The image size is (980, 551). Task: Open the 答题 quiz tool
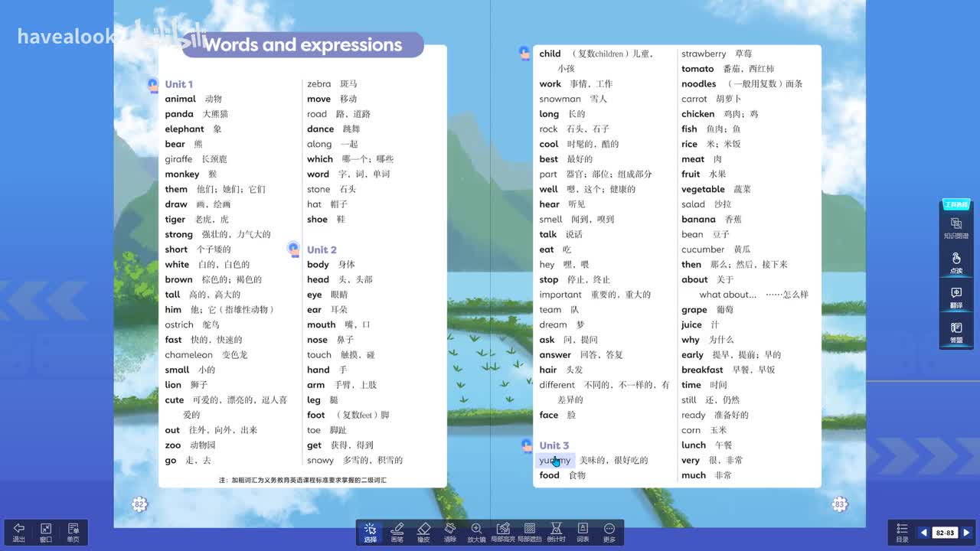tap(956, 332)
